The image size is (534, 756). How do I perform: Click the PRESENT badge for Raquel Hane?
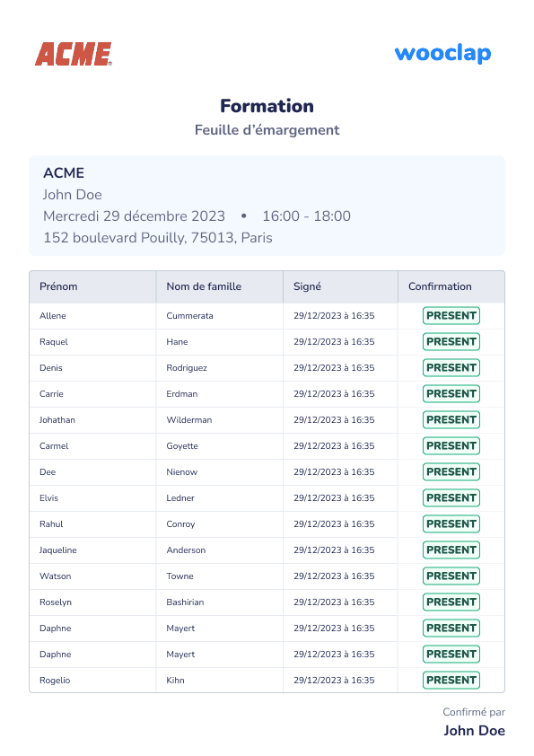[x=451, y=342]
